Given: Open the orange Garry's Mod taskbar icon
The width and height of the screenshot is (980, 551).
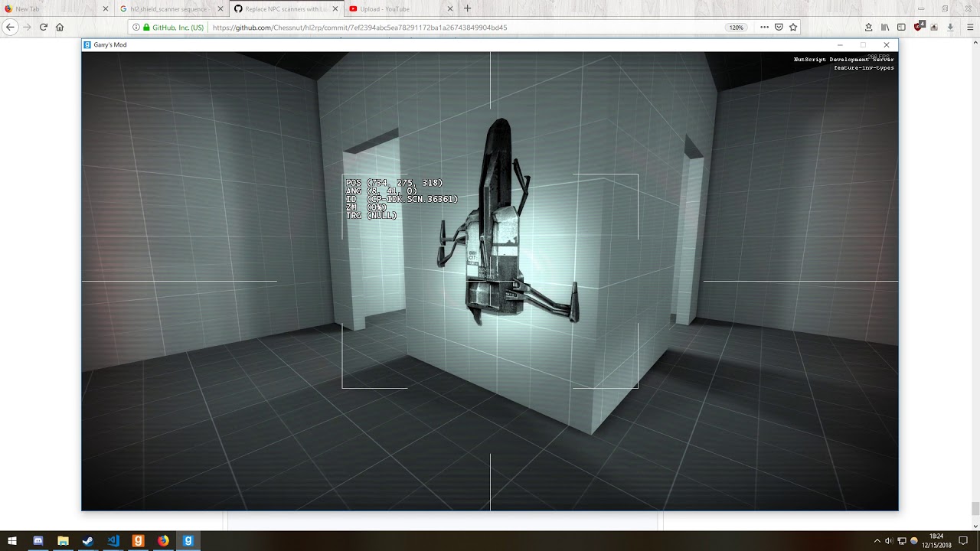Looking at the screenshot, I should (x=138, y=541).
